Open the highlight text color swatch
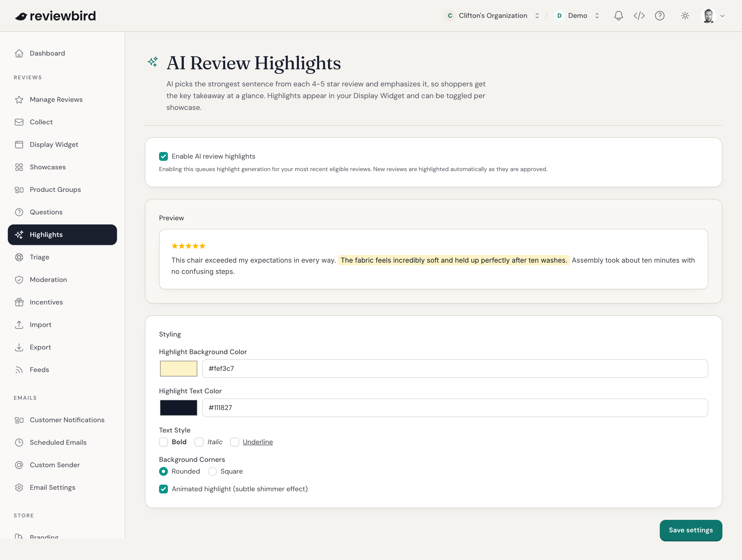Image resolution: width=742 pixels, height=560 pixels. point(178,408)
